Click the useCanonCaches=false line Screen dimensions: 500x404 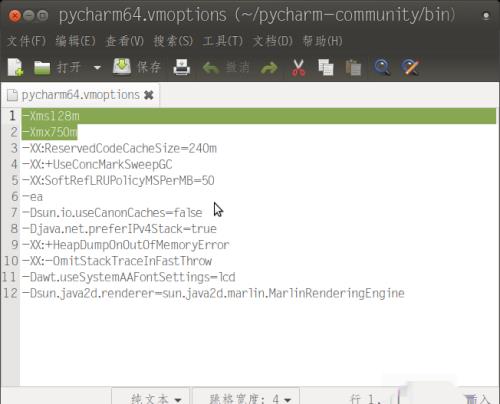(x=112, y=213)
